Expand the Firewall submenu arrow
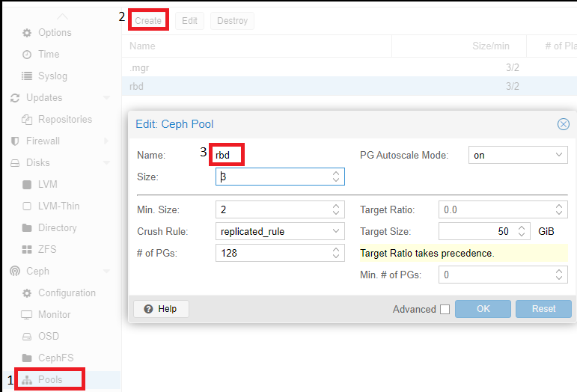The width and height of the screenshot is (577, 392). point(106,141)
